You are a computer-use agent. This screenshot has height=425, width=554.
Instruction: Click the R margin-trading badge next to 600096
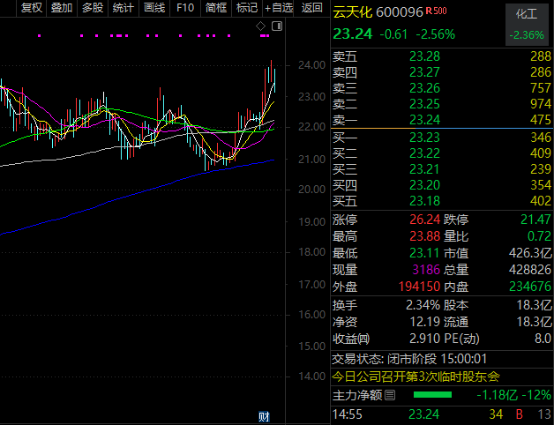[429, 11]
